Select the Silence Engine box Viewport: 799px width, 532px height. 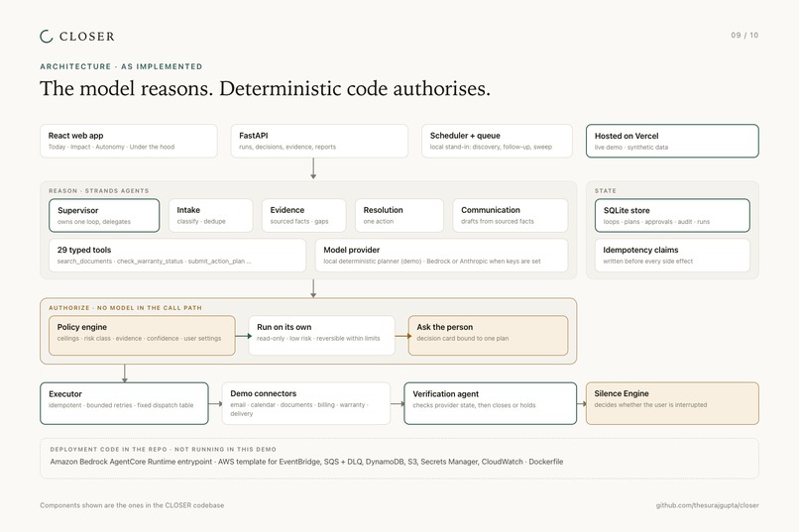672,403
